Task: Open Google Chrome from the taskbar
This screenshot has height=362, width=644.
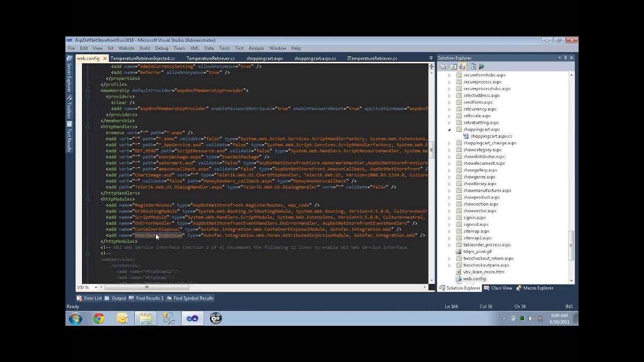Action: point(99,318)
